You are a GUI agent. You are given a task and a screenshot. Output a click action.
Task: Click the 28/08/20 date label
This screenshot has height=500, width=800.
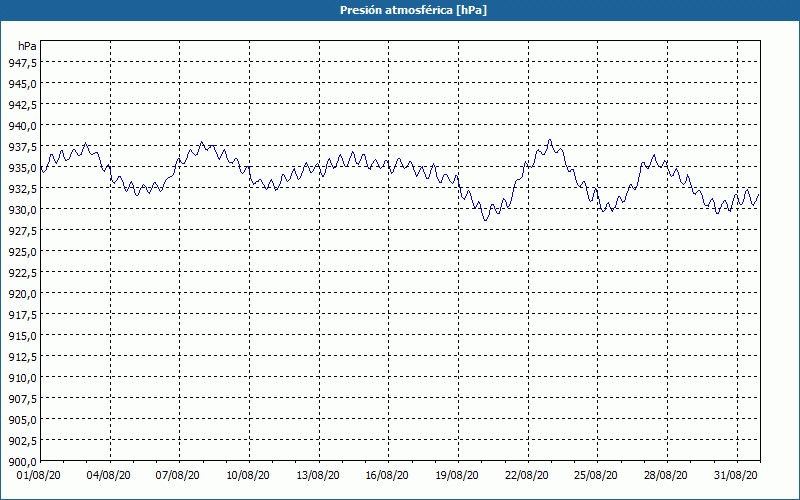666,476
